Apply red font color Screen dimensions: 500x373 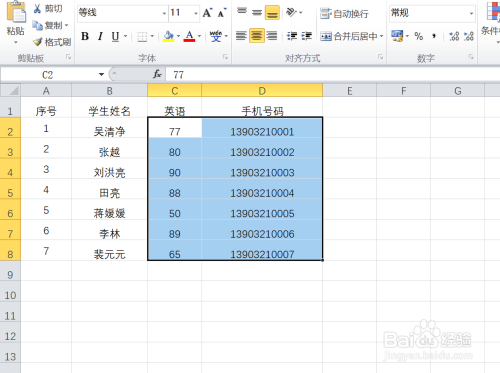pyautogui.click(x=189, y=36)
